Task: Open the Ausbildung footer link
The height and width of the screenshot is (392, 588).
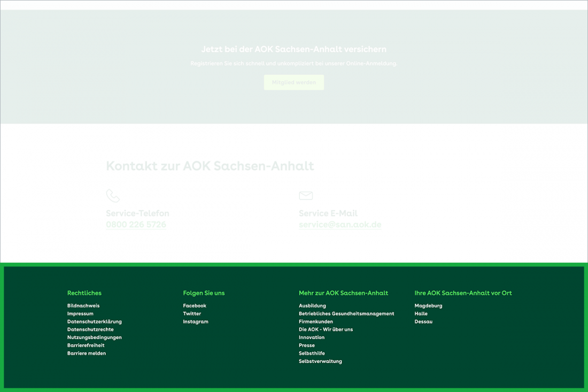Action: [312, 306]
